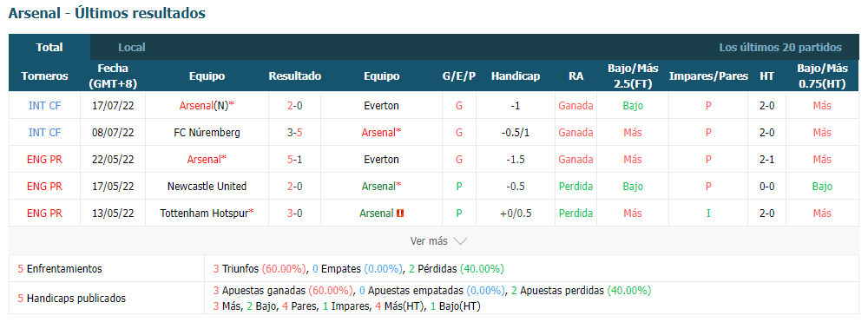The width and height of the screenshot is (868, 322).
Task: Click Newcastle United in the results table
Action: (x=207, y=187)
